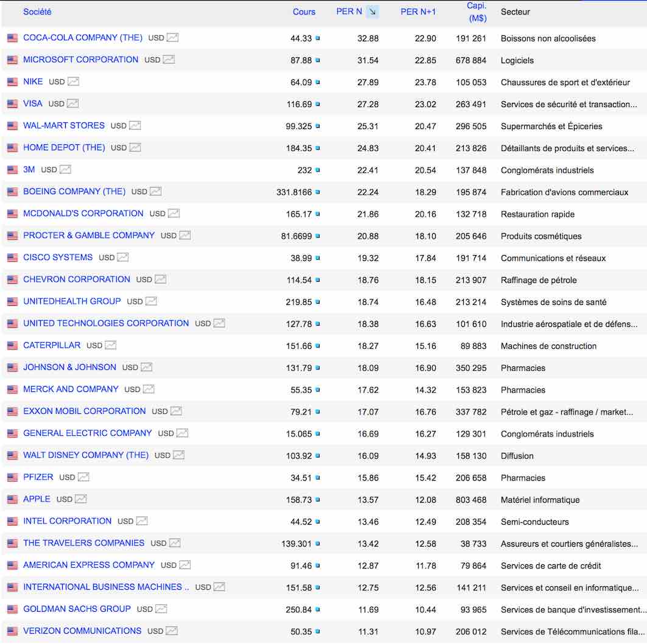Open the INTEL CORPORATION link
The width and height of the screenshot is (647, 644).
(x=68, y=520)
